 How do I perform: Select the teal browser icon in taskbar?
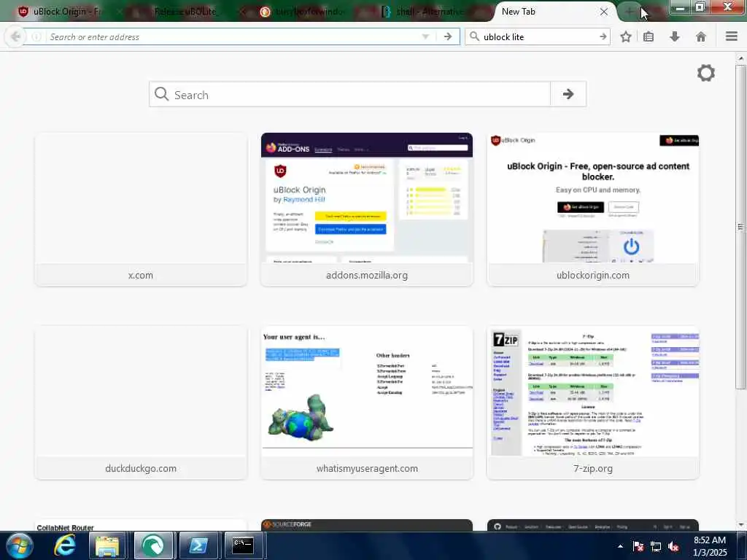tap(153, 545)
